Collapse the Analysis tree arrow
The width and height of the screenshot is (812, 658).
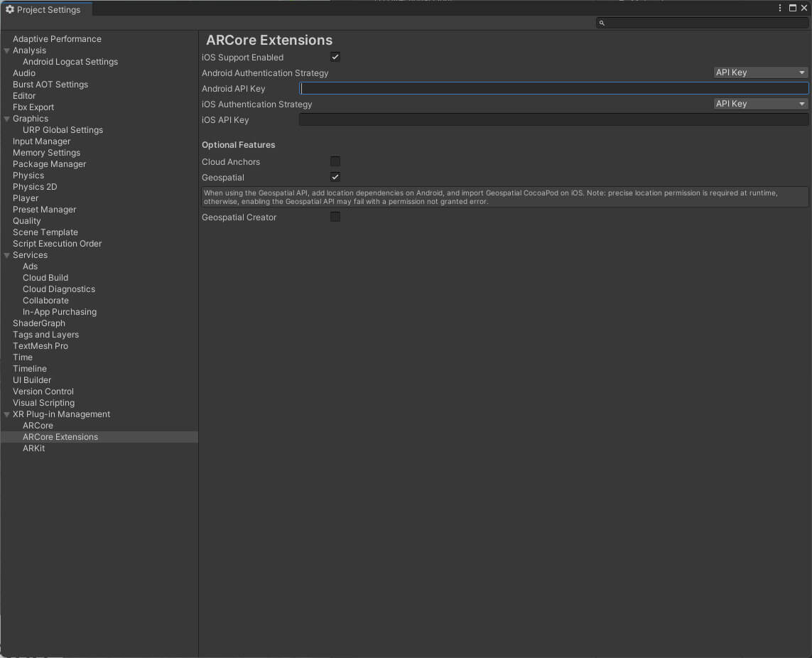[x=6, y=50]
